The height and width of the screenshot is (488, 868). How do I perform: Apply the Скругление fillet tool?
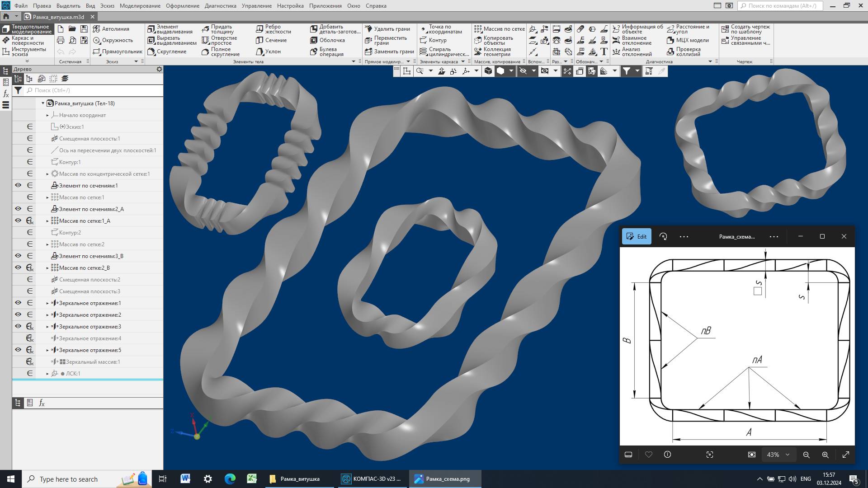(167, 52)
